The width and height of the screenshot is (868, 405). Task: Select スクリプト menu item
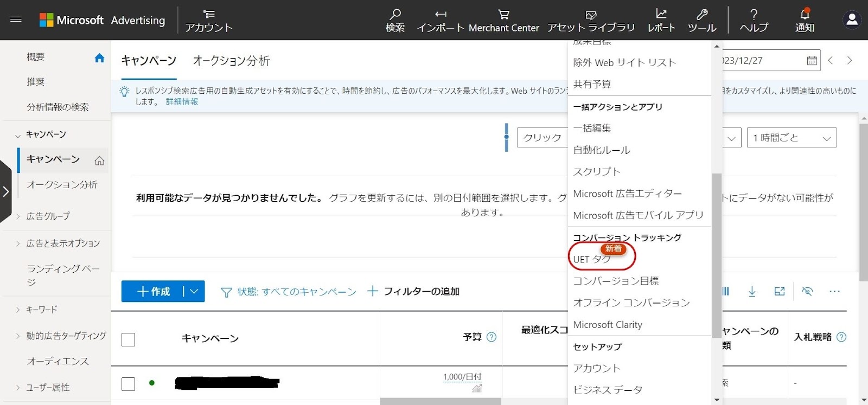(x=597, y=172)
